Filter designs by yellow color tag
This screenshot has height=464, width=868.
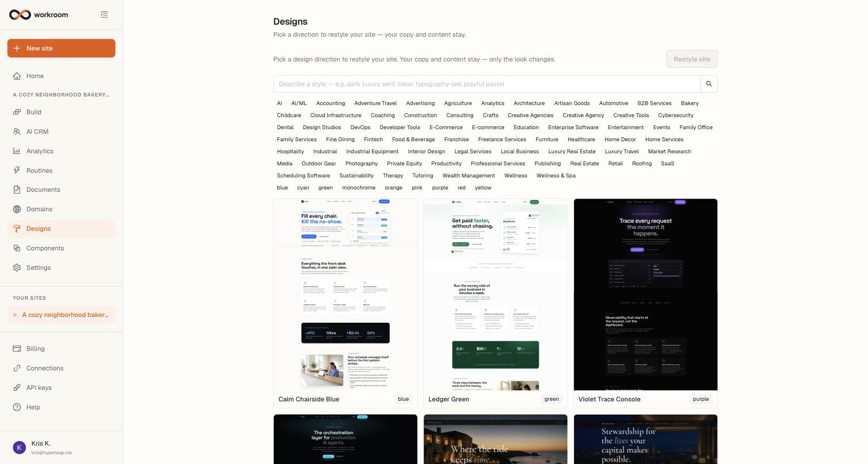483,188
